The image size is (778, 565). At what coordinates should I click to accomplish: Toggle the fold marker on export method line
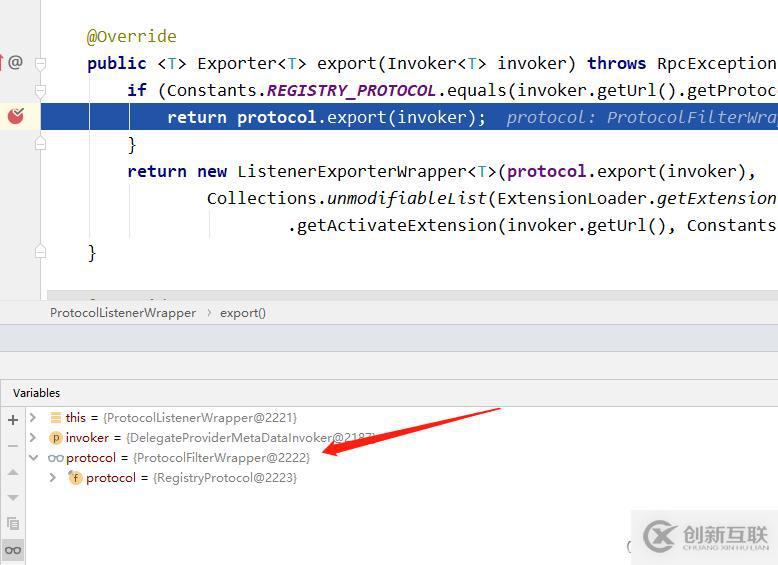pyautogui.click(x=41, y=63)
